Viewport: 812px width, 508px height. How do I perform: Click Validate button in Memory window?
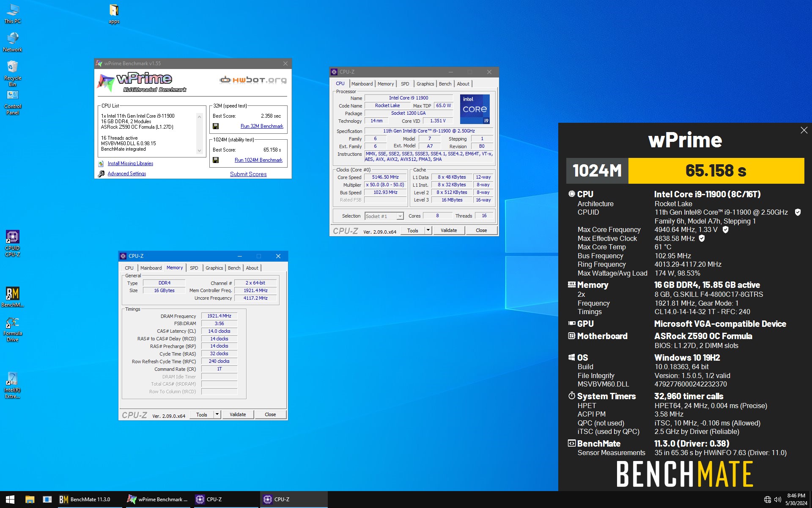[238, 414]
